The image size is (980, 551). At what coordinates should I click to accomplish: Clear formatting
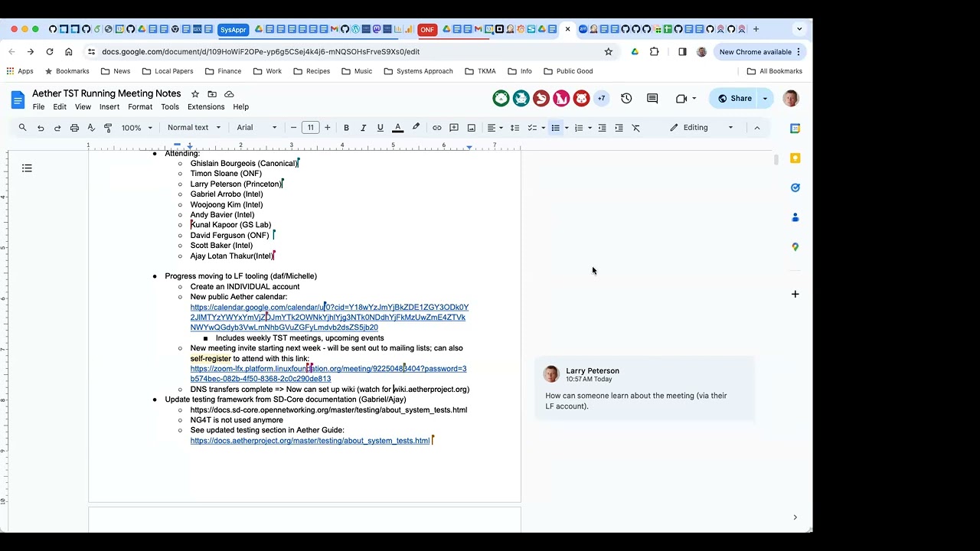(635, 128)
